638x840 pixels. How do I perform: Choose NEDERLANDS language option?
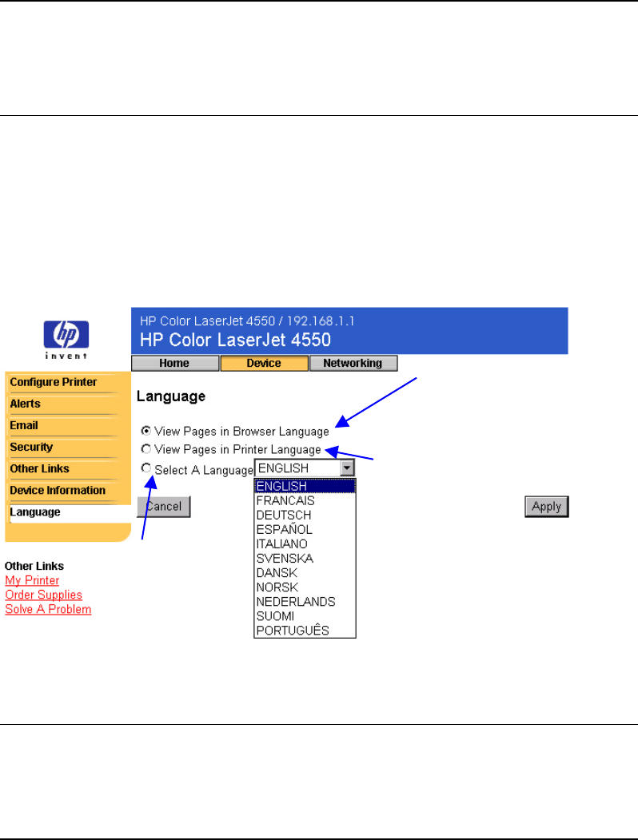coord(305,602)
